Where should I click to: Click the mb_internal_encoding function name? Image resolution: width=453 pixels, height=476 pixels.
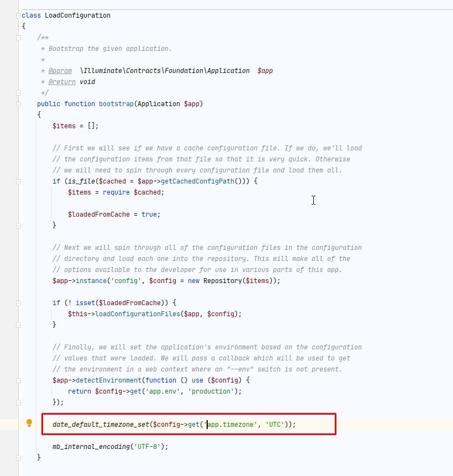coord(91,447)
